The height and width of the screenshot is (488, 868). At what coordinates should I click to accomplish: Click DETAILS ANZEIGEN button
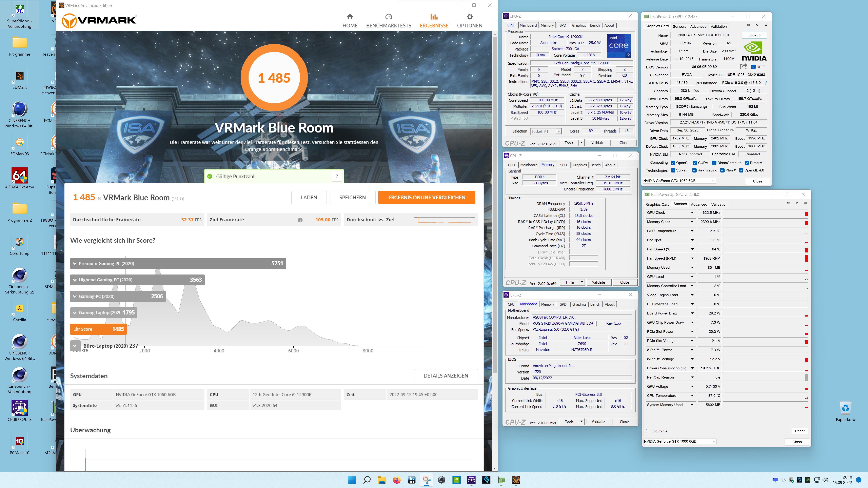[x=446, y=375]
